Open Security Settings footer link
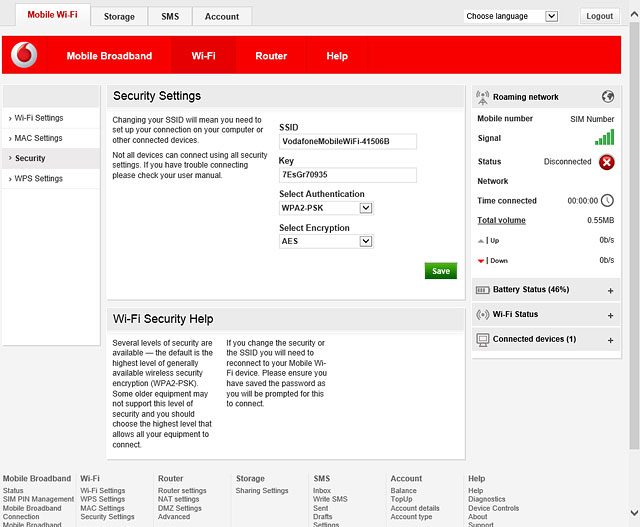Image resolution: width=640 pixels, height=527 pixels. (107, 517)
